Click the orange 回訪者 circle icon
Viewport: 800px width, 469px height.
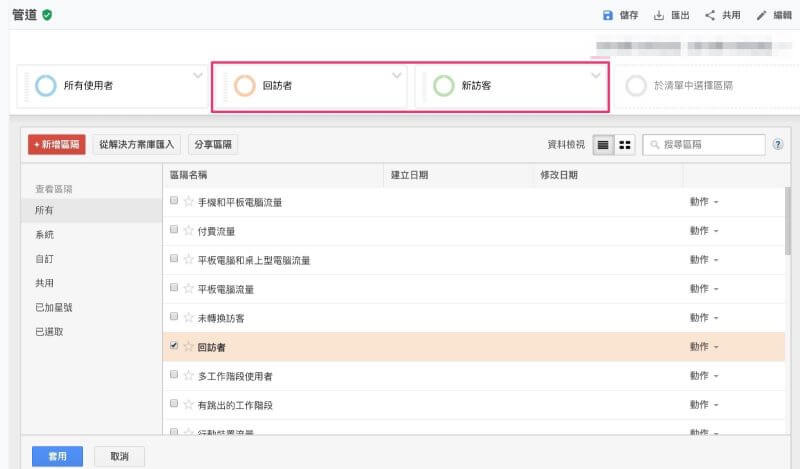244,86
